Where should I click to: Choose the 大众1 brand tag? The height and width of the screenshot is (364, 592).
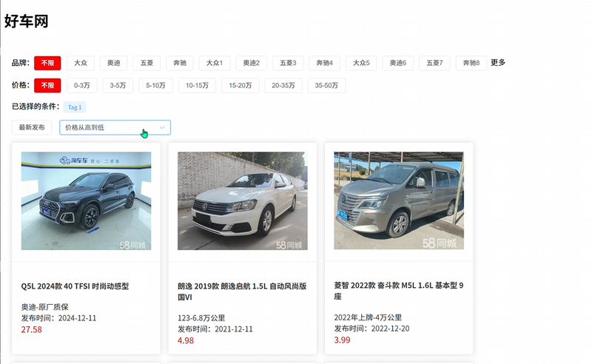[215, 63]
